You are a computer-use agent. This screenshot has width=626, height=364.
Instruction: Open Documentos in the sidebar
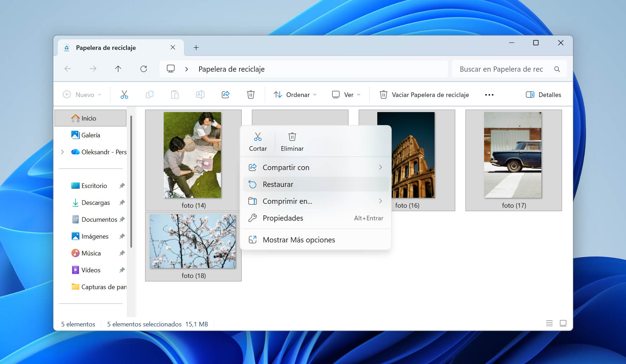[91, 219]
